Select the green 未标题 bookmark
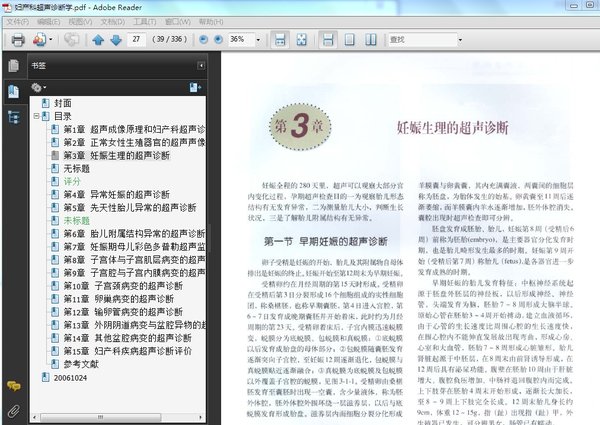 77,220
